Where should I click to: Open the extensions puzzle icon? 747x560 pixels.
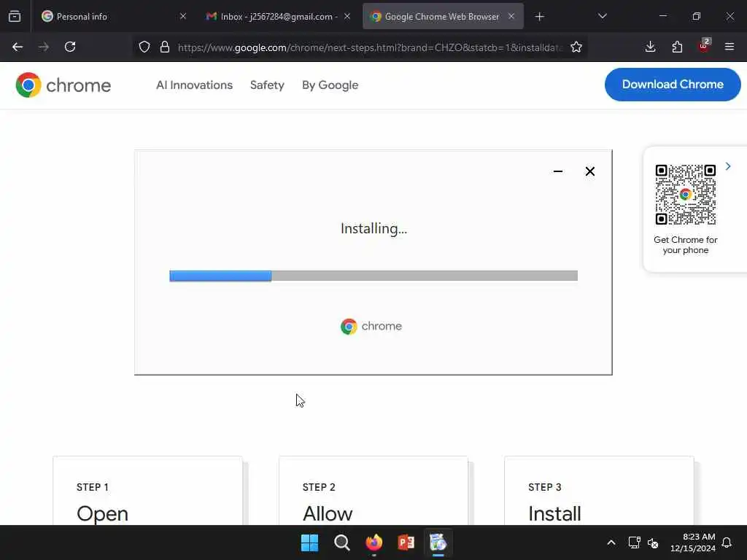(x=677, y=47)
